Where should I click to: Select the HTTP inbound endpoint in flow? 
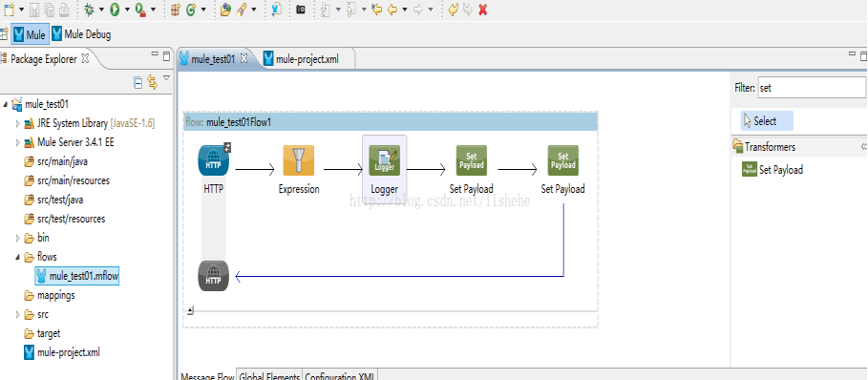(214, 160)
